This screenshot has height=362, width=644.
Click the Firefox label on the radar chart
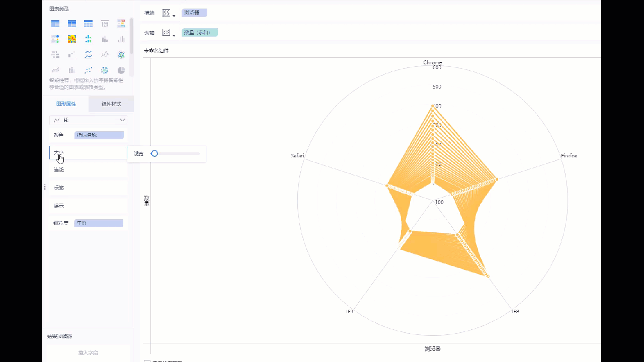click(569, 156)
